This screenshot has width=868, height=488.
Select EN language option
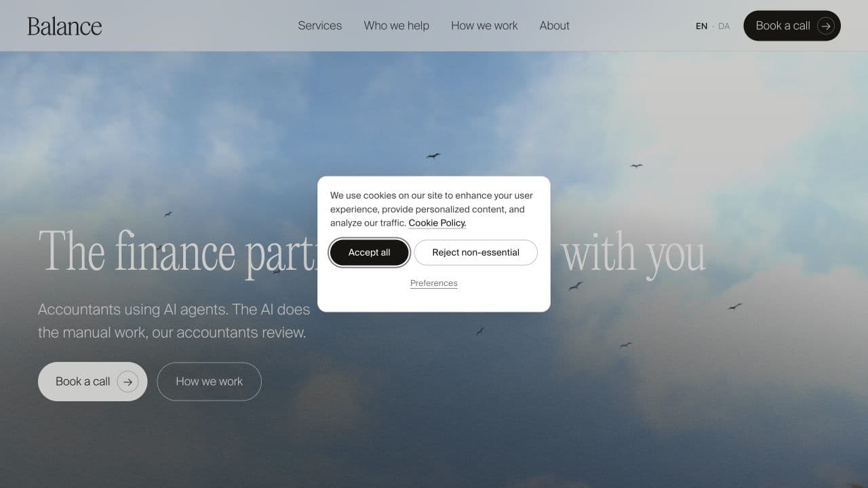click(701, 26)
